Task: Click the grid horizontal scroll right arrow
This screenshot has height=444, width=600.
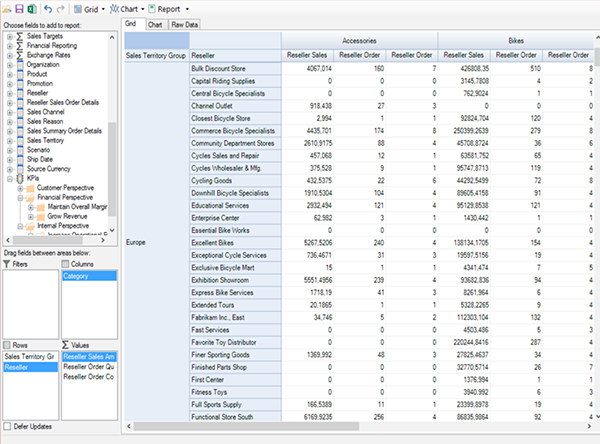Action: pyautogui.click(x=589, y=426)
